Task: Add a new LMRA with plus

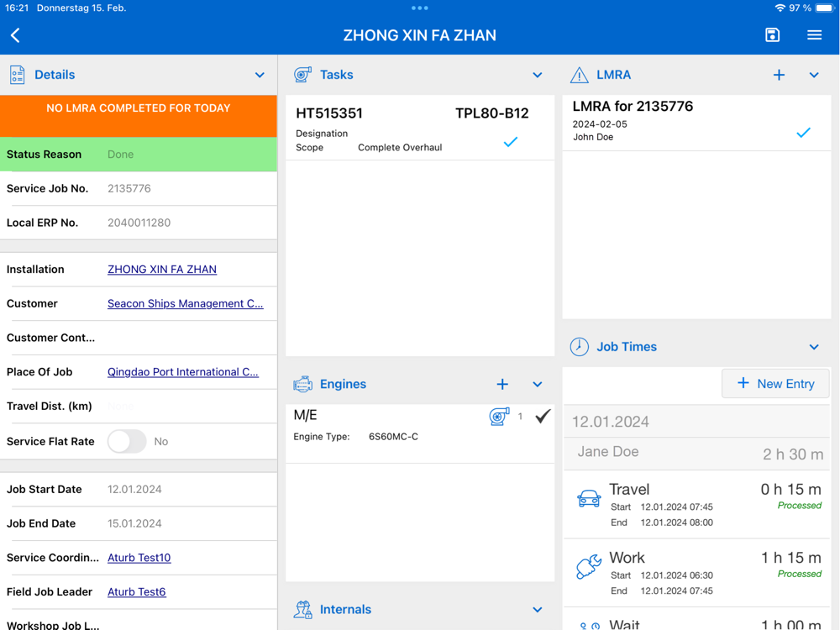Action: tap(779, 75)
